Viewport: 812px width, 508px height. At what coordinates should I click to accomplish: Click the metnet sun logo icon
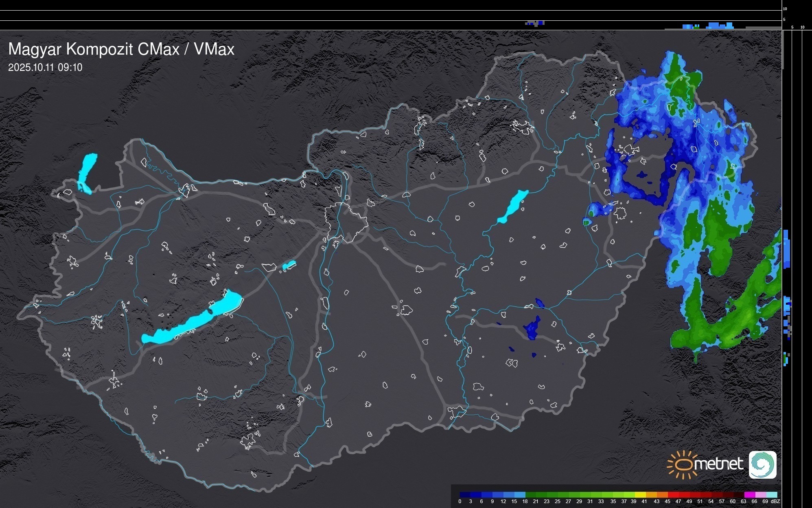(x=683, y=464)
